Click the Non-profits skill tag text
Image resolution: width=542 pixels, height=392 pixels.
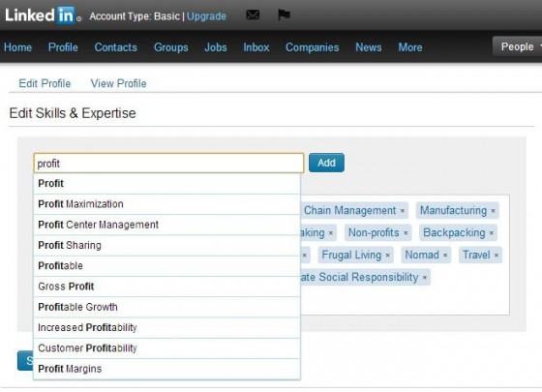click(x=374, y=232)
